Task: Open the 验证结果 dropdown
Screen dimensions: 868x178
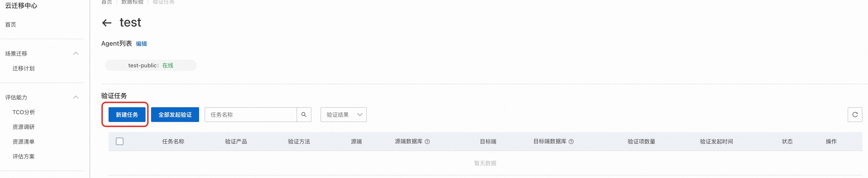Action: (343, 115)
